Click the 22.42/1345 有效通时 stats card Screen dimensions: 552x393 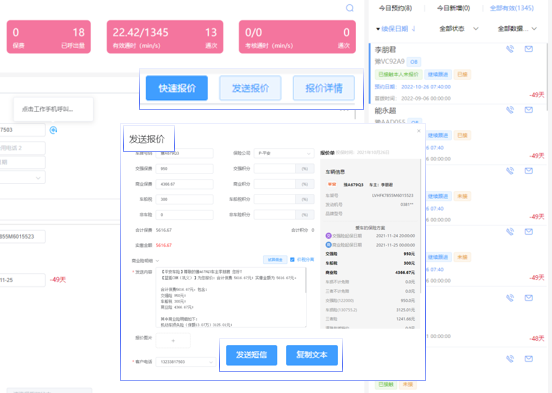click(165, 37)
